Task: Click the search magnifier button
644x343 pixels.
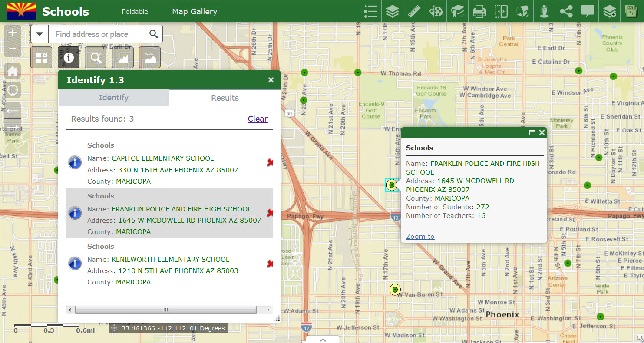Action: coord(154,34)
